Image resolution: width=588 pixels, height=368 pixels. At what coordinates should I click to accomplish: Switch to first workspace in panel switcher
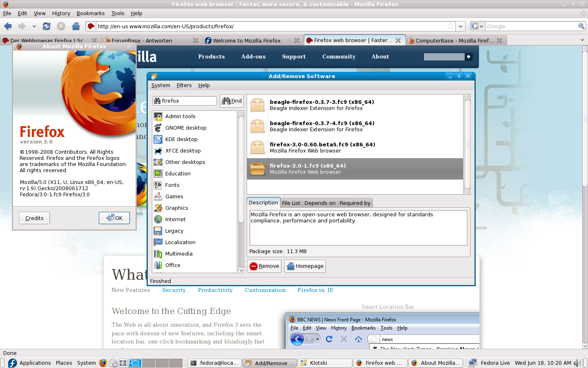click(x=135, y=363)
